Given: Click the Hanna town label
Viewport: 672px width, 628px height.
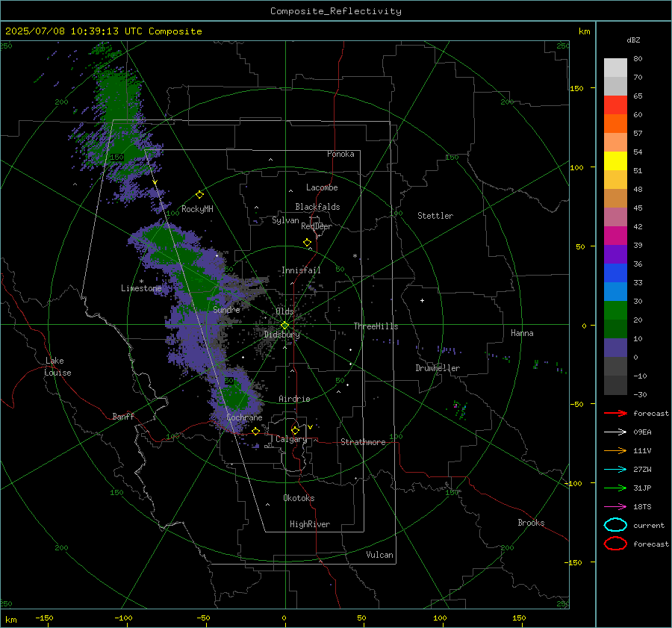Looking at the screenshot, I should 522,333.
